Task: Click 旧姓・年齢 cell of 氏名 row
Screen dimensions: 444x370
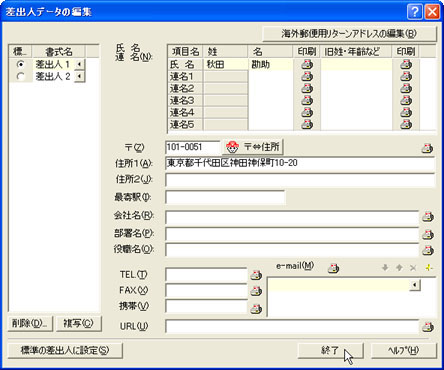Action: 356,64
